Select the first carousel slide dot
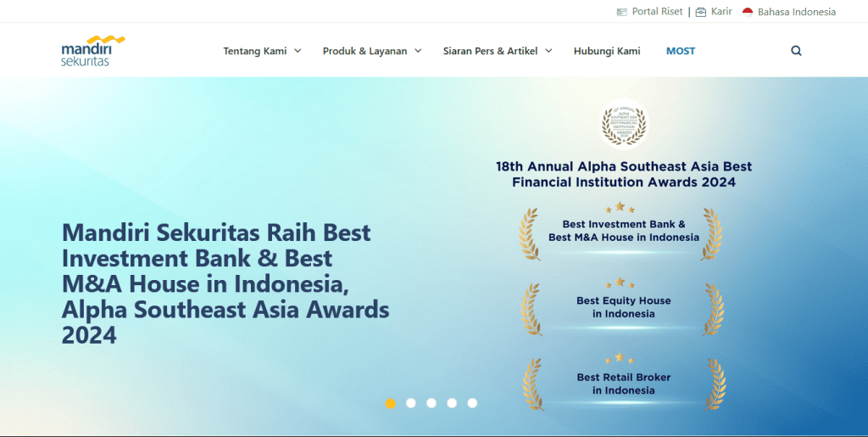This screenshot has width=868, height=437. pos(390,403)
